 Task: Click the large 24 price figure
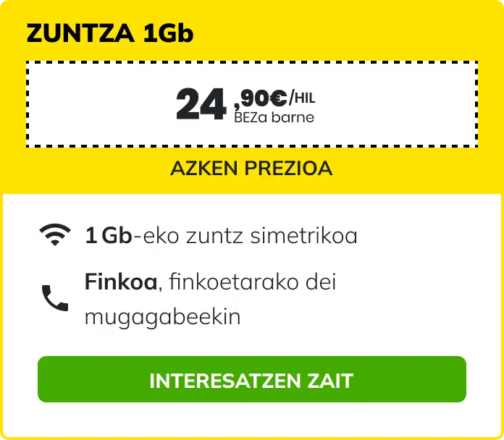coord(196,105)
